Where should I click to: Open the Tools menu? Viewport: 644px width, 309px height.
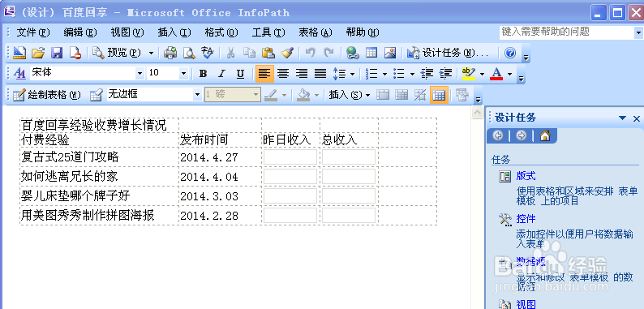[268, 32]
